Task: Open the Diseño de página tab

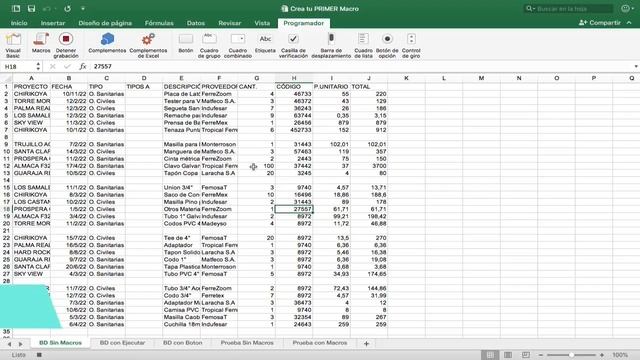Action: coord(105,23)
